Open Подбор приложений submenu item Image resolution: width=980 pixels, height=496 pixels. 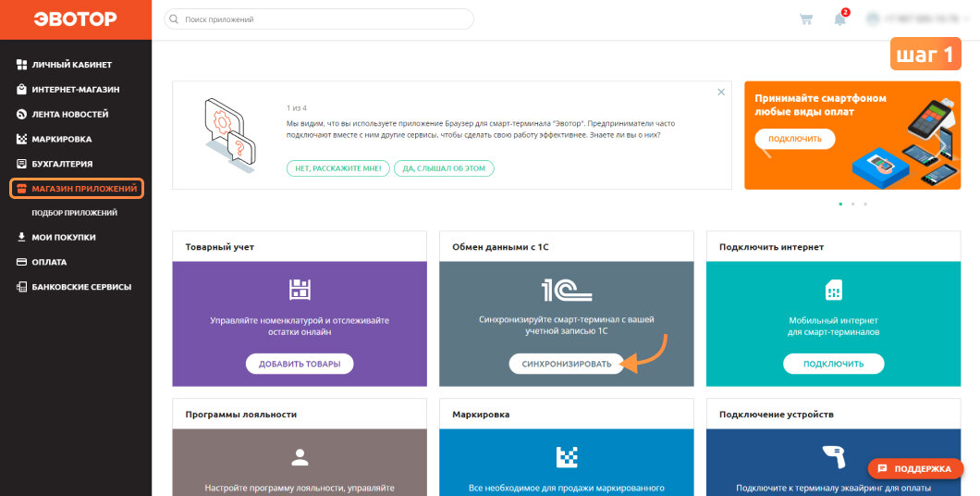tap(74, 213)
